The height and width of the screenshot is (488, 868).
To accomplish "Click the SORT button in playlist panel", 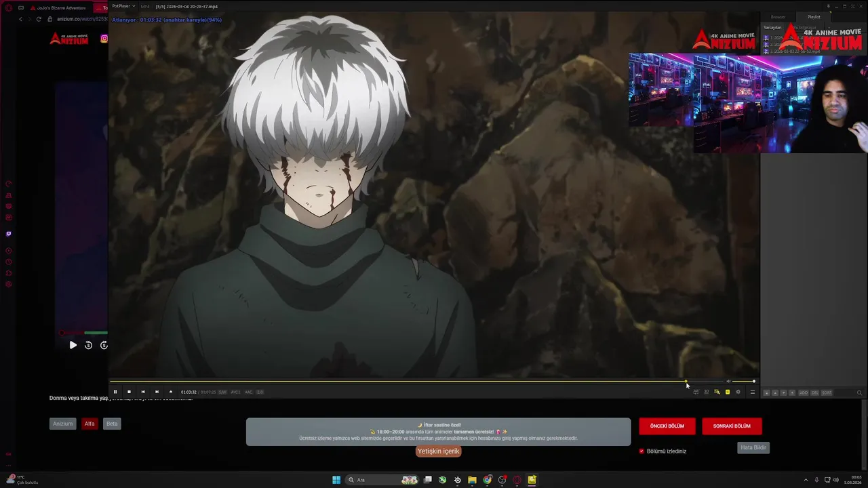I will coord(827,392).
